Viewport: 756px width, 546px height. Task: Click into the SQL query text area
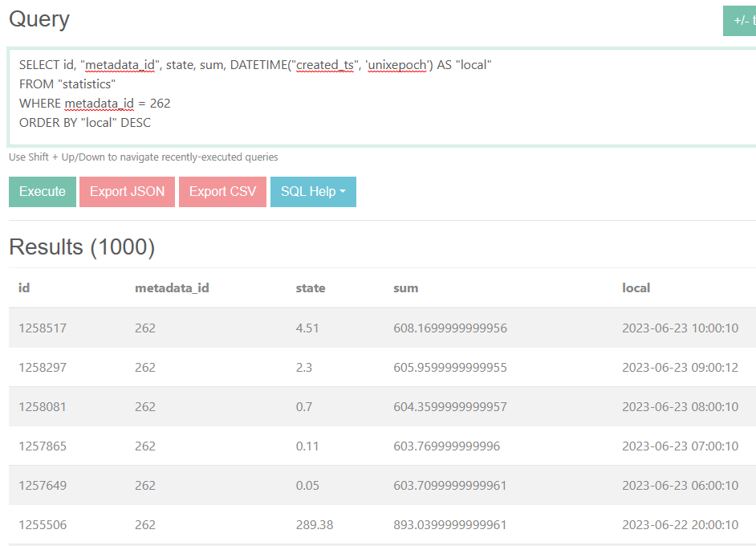coord(382,97)
